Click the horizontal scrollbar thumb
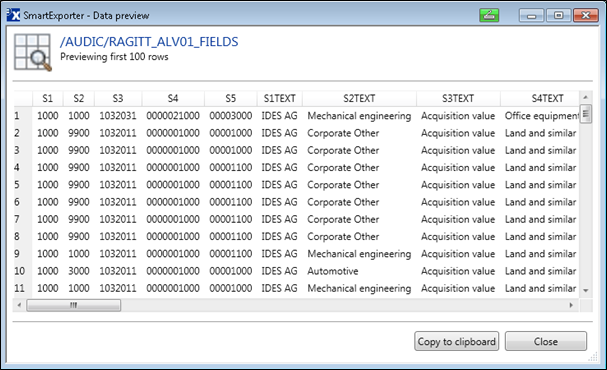Screen dimensions: 607x370 [74, 305]
